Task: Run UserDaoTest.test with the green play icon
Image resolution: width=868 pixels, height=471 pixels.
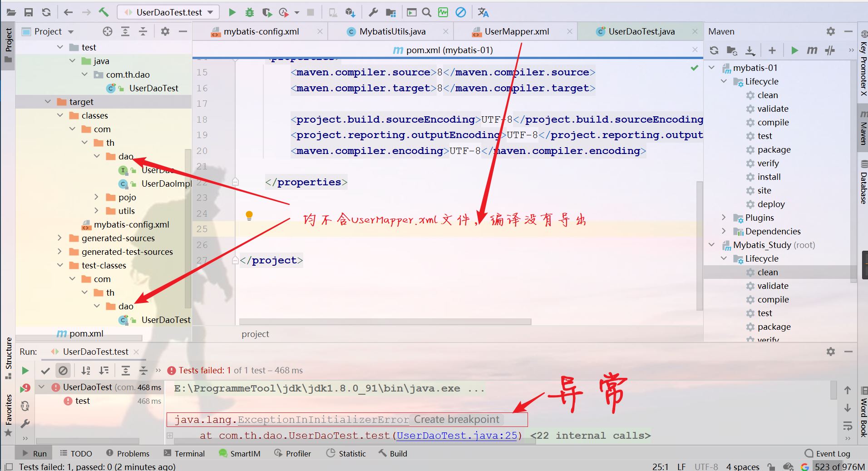Action: point(232,12)
